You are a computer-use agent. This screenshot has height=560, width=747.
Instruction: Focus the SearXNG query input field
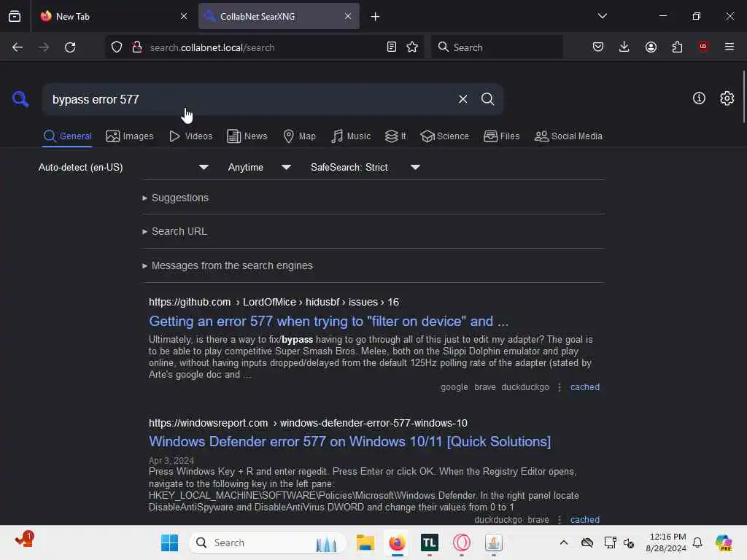click(x=250, y=99)
